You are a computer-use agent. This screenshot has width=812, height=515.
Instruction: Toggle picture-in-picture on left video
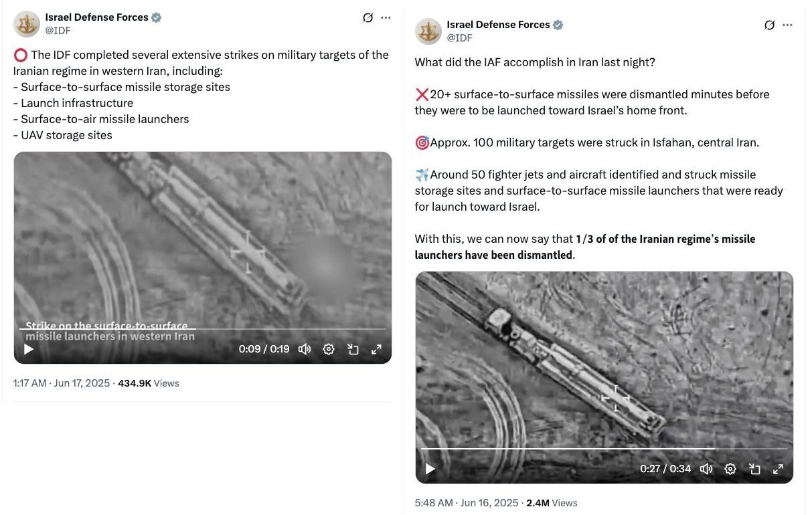pos(353,349)
